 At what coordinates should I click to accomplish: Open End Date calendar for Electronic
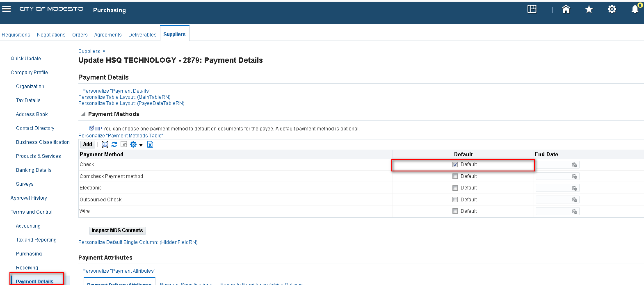pyautogui.click(x=575, y=188)
